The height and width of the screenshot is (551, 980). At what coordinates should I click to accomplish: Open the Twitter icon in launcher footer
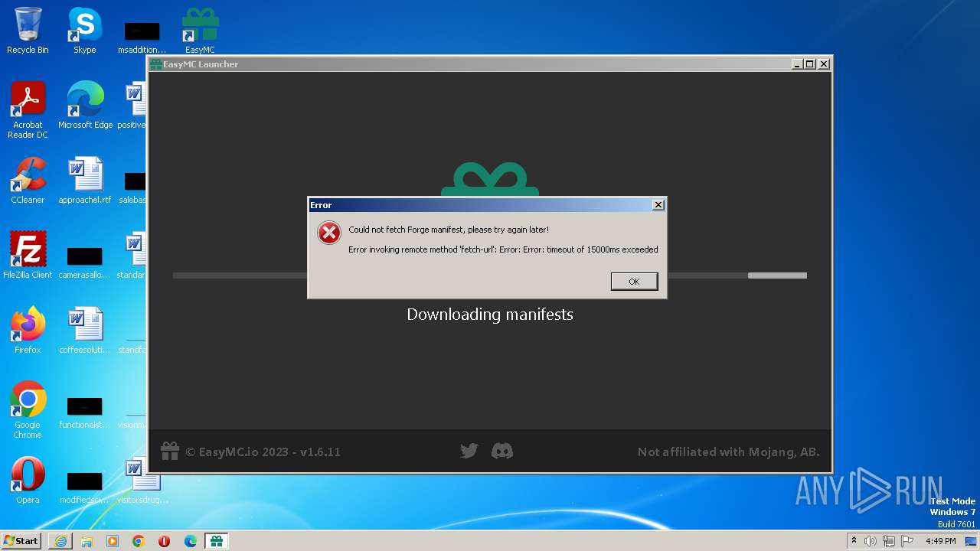(469, 452)
